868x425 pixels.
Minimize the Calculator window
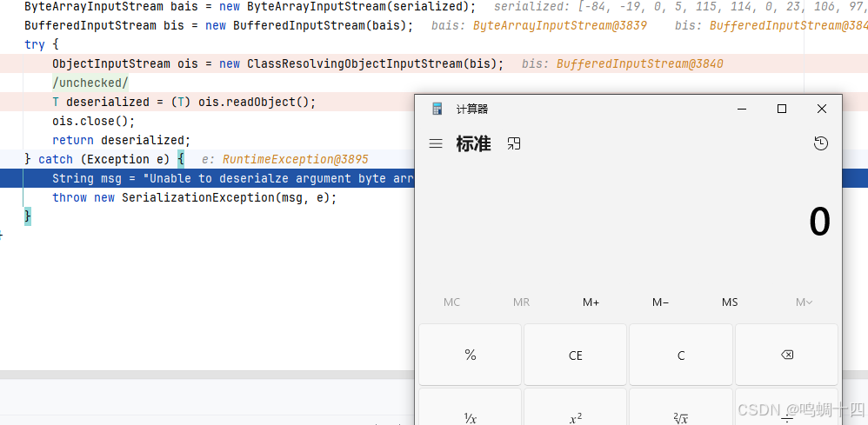[x=742, y=109]
